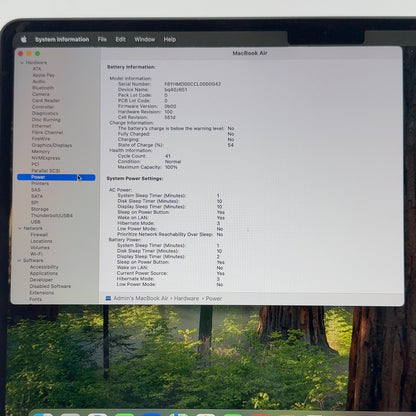This screenshot has height=416, width=416.
Task: Collapse the Software tree section
Action: click(x=19, y=260)
